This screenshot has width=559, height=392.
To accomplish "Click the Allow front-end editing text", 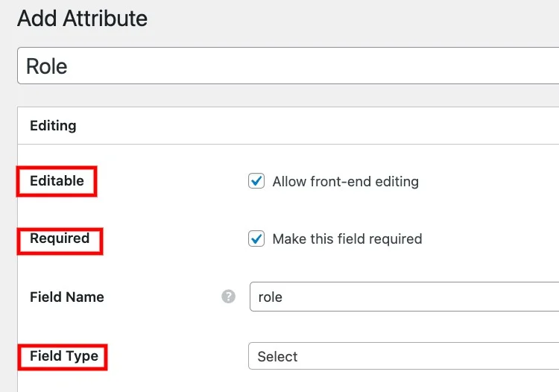I will 345,181.
